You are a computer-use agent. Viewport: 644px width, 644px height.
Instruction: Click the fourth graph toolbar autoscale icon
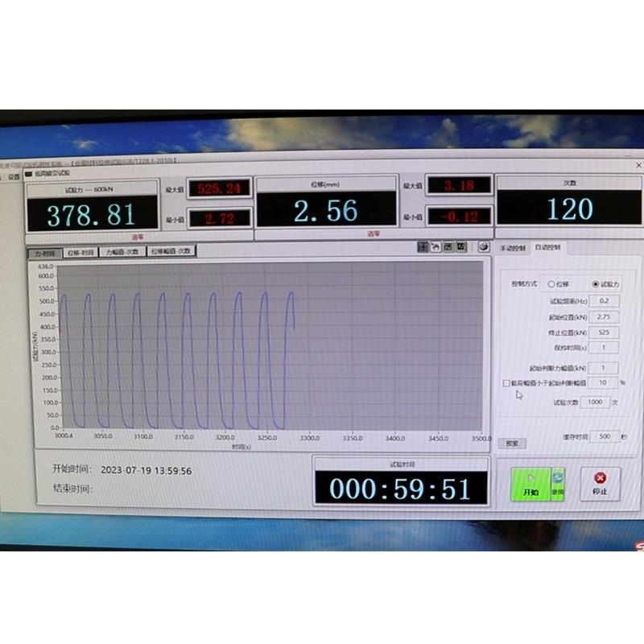(x=461, y=247)
